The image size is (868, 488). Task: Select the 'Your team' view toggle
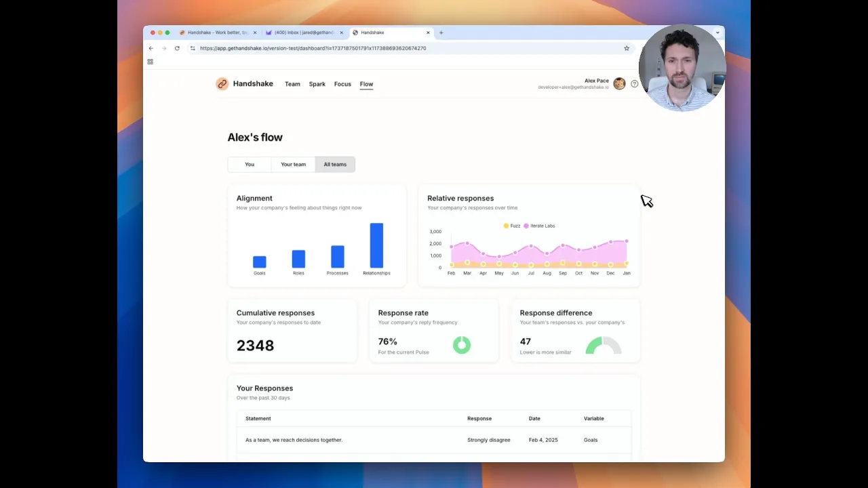(293, 164)
